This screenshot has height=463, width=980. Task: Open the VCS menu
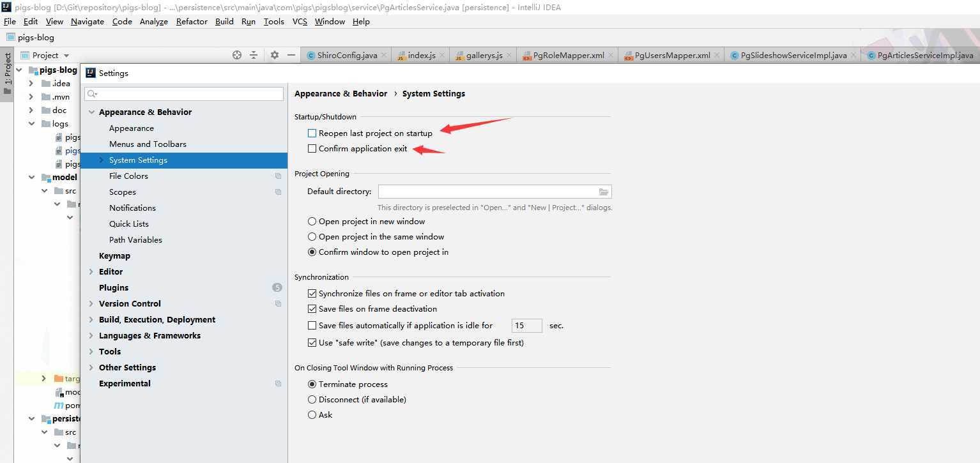[300, 21]
